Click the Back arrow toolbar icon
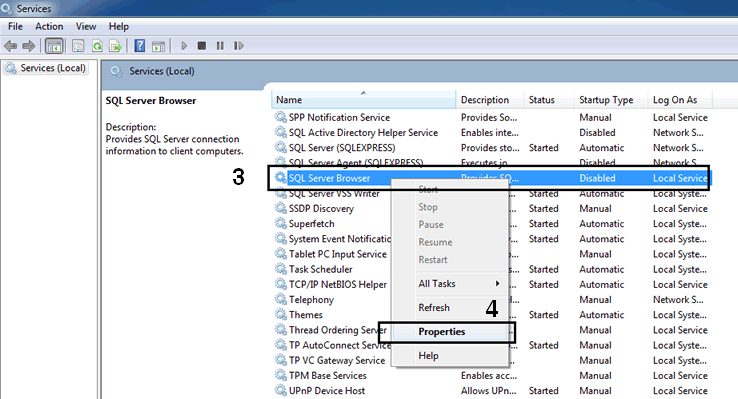The width and height of the screenshot is (738, 399). tap(10, 46)
